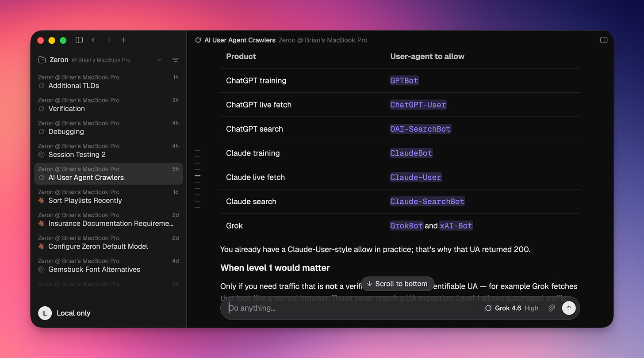Click the green macOS fullscreen button

(x=63, y=40)
